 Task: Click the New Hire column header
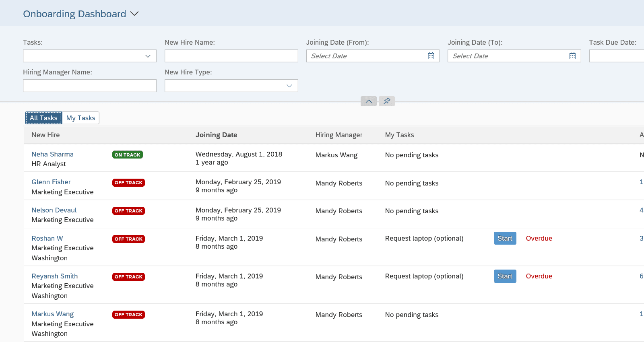tap(45, 135)
